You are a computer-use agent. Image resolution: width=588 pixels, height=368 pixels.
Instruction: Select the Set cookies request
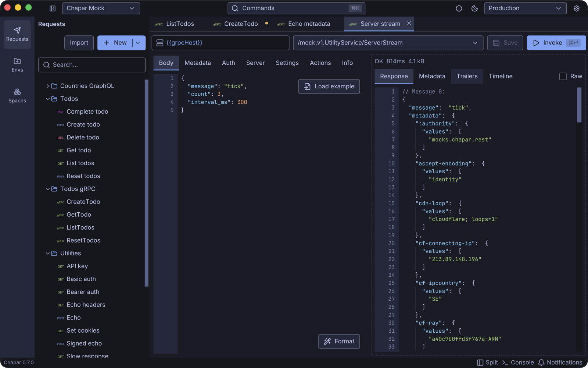(x=83, y=330)
